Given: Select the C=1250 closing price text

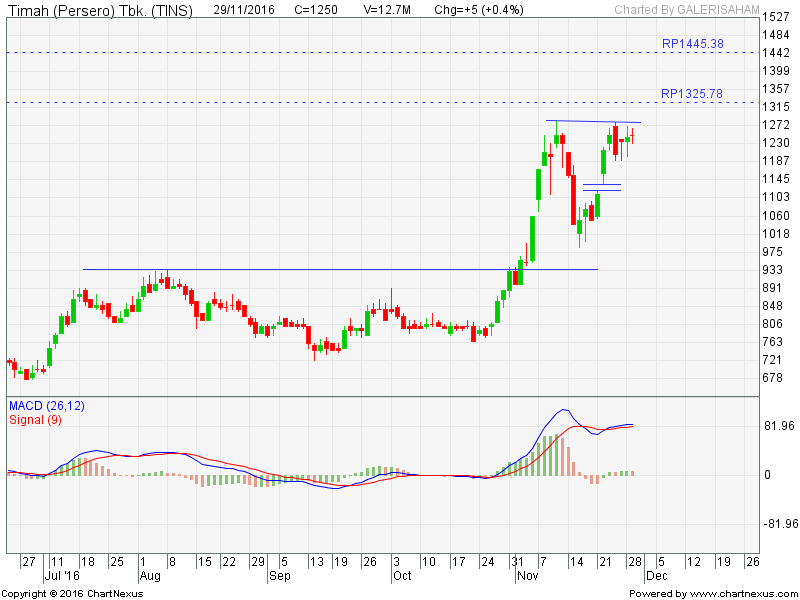Looking at the screenshot, I should [x=316, y=9].
